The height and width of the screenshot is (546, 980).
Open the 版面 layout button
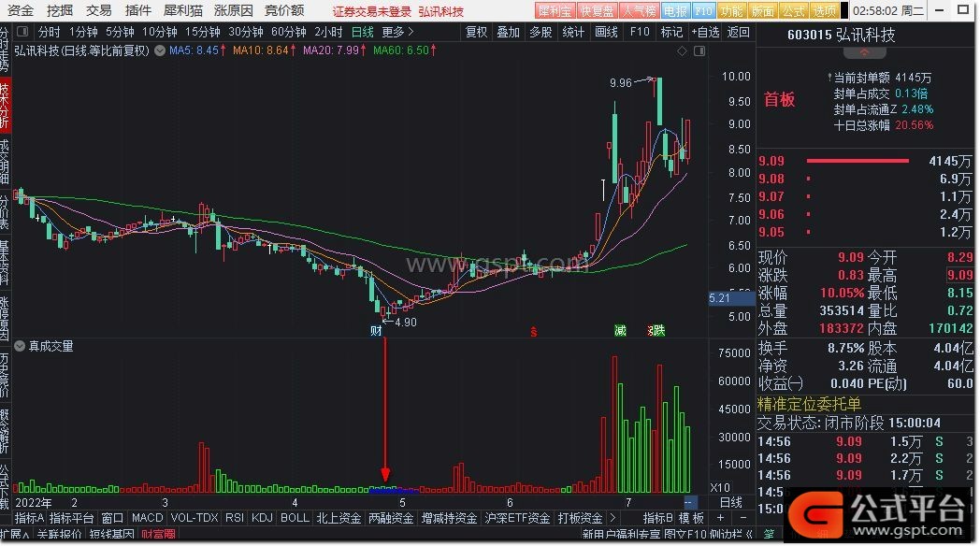[762, 10]
